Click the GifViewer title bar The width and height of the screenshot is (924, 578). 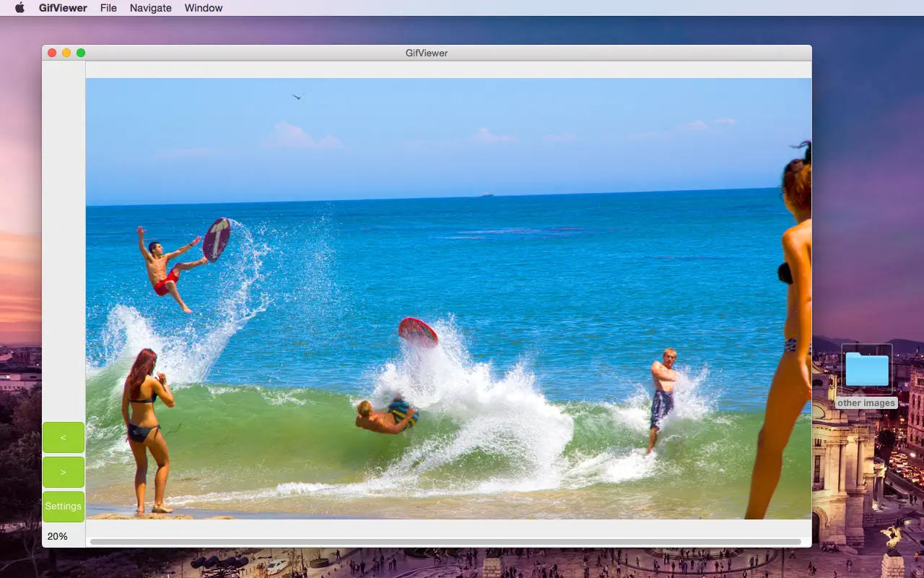pyautogui.click(x=426, y=52)
